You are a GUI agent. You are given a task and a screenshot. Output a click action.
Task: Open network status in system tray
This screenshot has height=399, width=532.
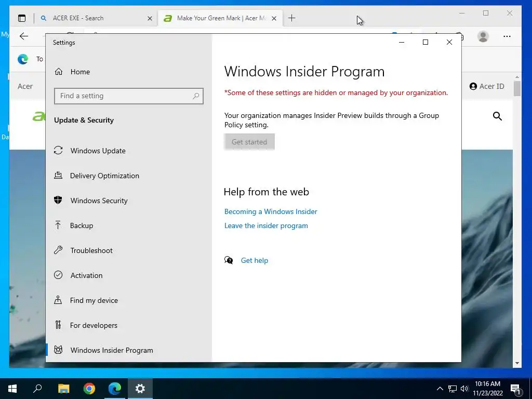(x=453, y=389)
